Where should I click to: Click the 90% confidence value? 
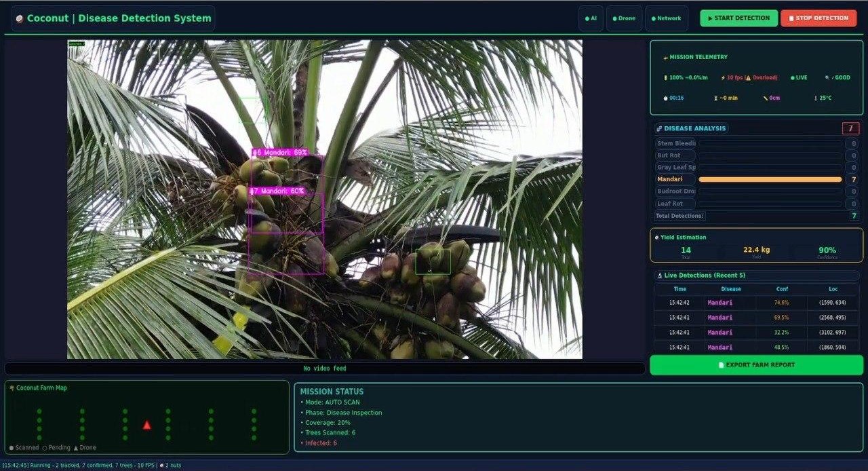pyautogui.click(x=827, y=250)
